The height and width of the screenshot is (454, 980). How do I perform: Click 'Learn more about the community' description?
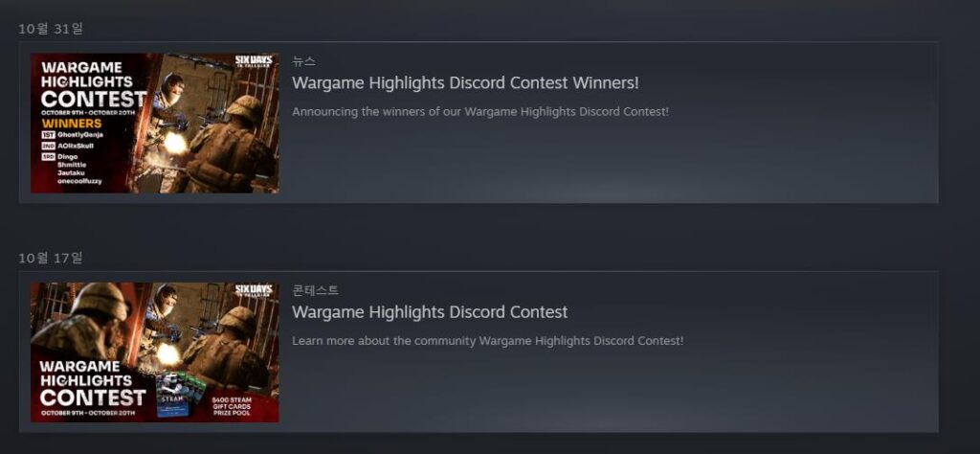click(x=487, y=341)
